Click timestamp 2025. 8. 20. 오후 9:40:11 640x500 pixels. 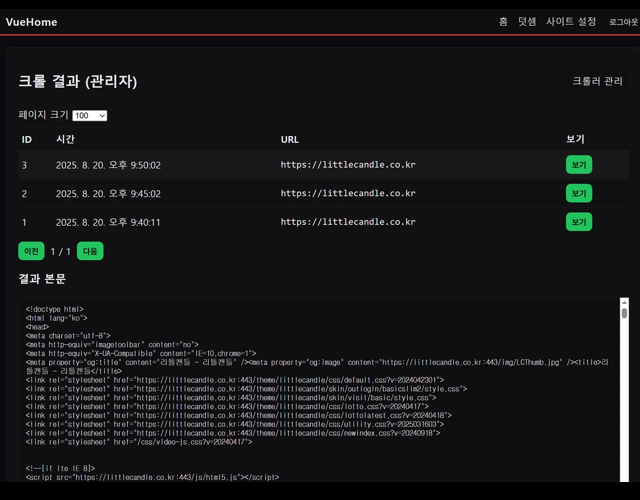(108, 222)
